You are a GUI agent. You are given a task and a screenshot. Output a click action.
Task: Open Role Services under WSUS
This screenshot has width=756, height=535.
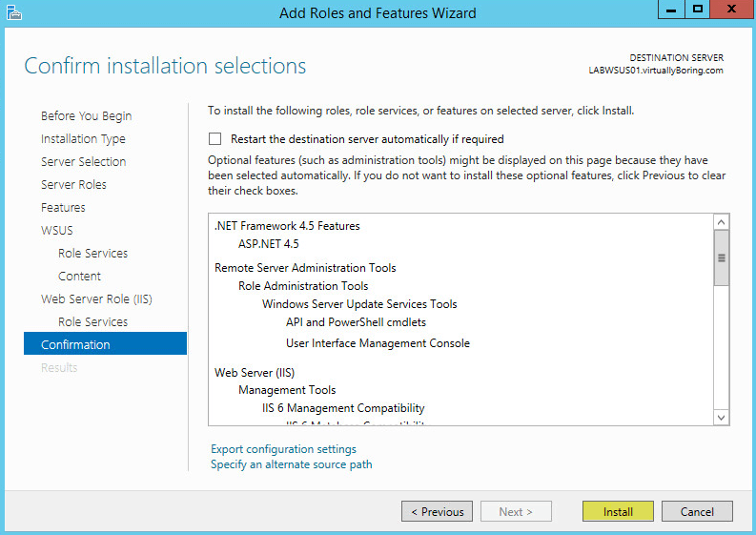point(93,254)
